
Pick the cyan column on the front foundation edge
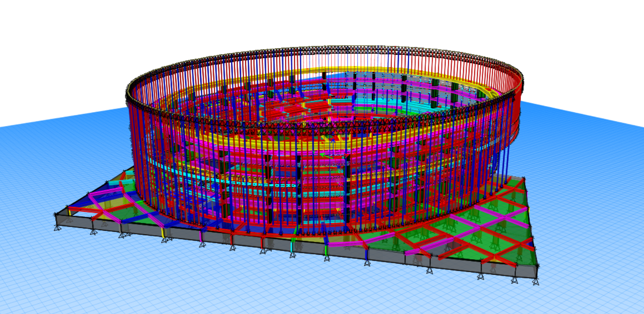[x=292, y=246]
